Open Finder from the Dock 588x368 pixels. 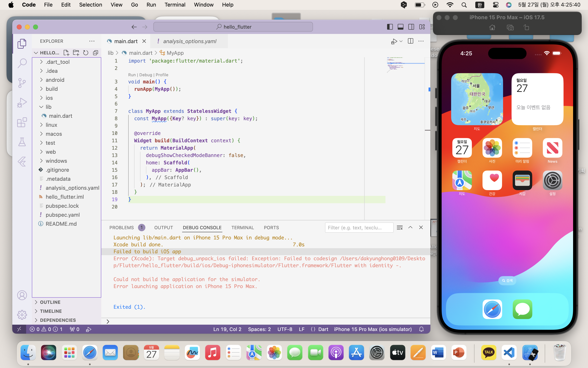pyautogui.click(x=28, y=352)
